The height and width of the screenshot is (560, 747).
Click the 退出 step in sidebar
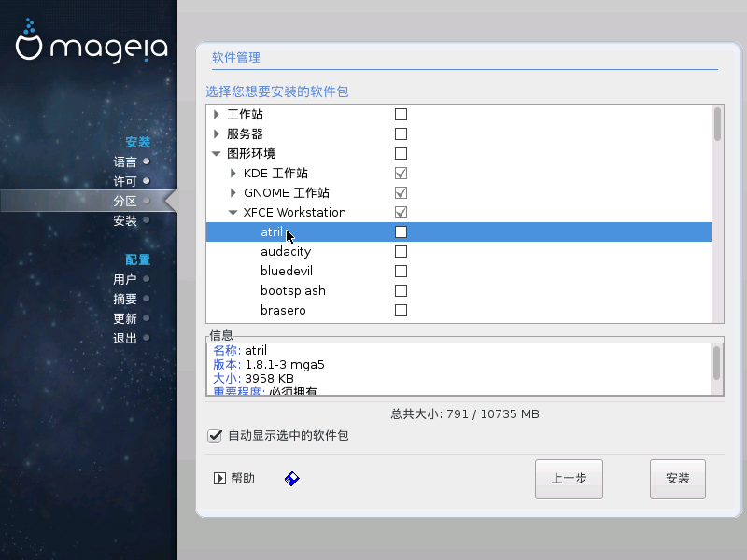tap(132, 338)
